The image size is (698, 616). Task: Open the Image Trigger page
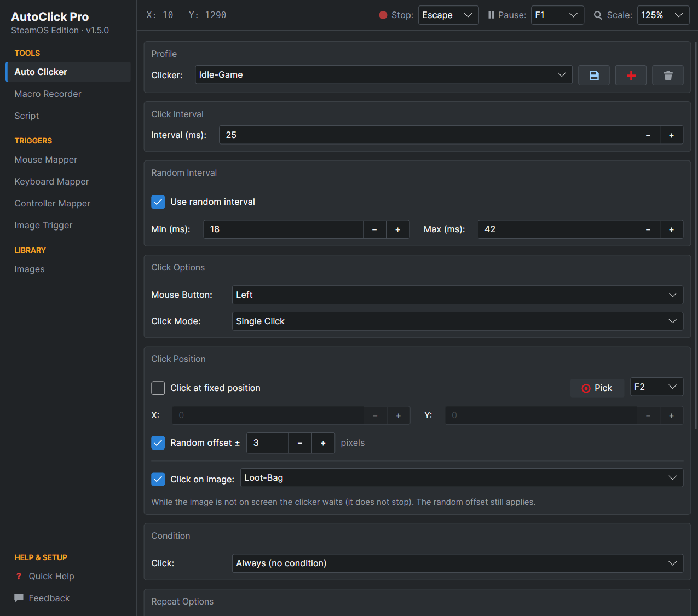click(x=68, y=226)
